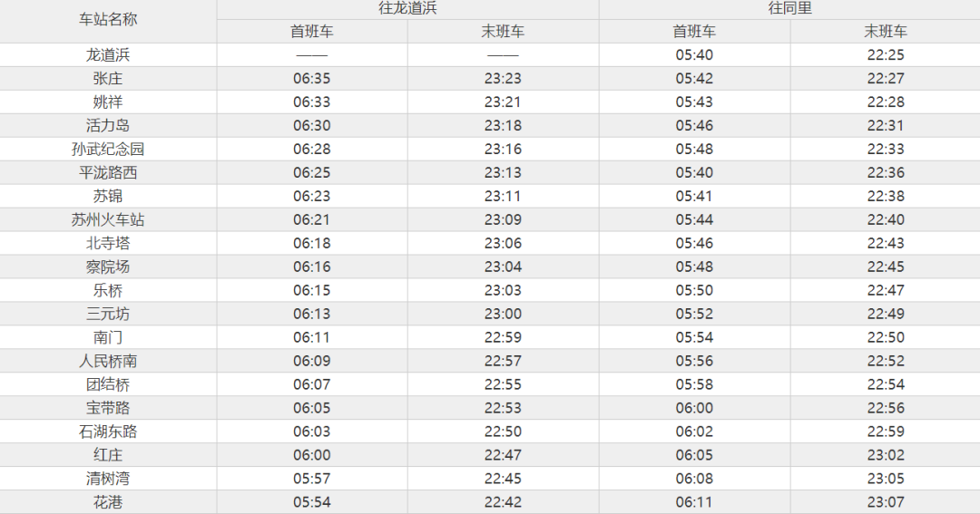Click 花港 row's 23:07 time
980x514 pixels.
[x=885, y=502]
